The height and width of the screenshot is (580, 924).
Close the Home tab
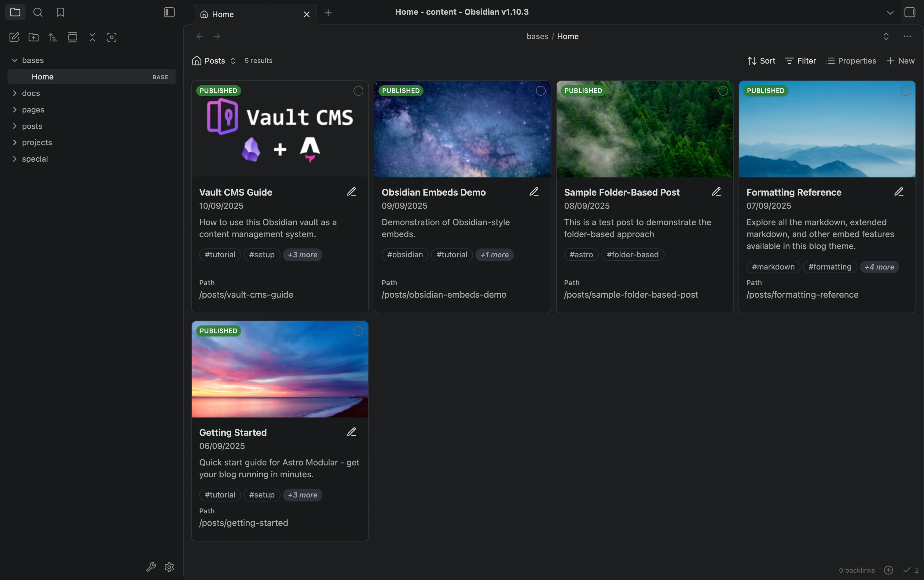coord(307,14)
